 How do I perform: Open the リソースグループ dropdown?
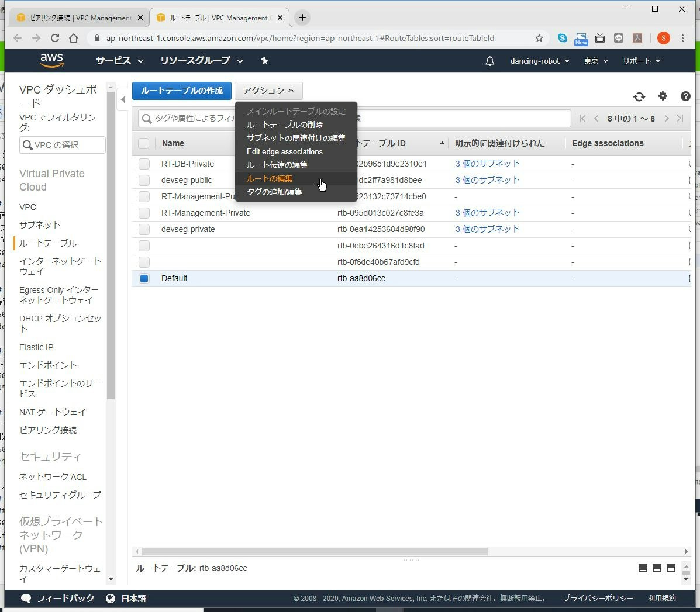(x=201, y=61)
